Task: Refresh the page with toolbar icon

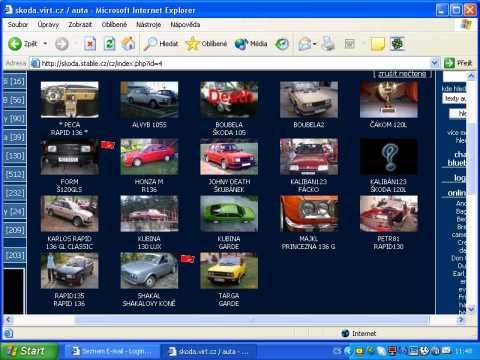Action: [109, 44]
